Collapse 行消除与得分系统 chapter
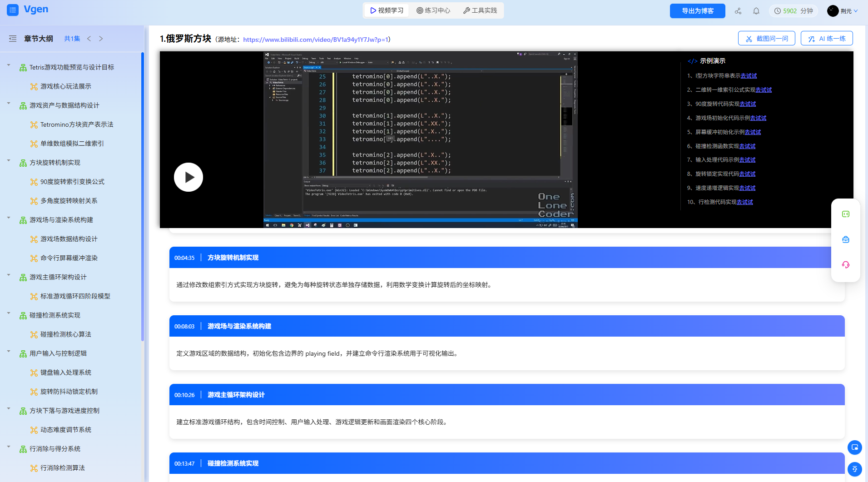This screenshot has width=868, height=482. click(x=9, y=447)
